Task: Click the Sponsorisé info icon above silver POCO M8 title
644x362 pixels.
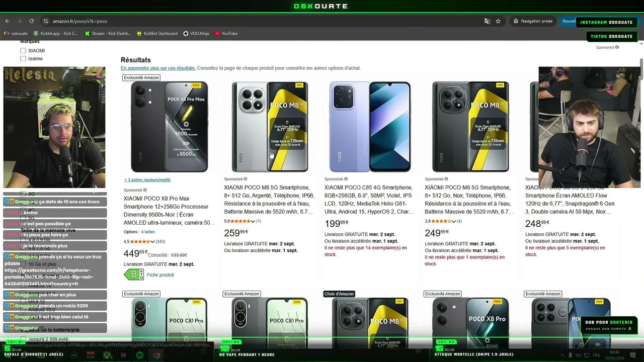Action: (x=246, y=179)
